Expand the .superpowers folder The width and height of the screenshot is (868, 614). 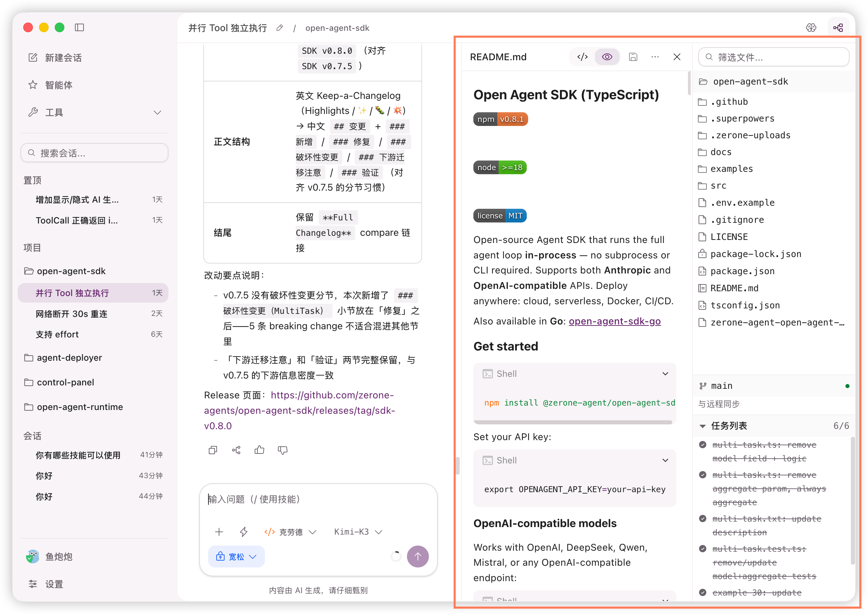click(x=736, y=118)
